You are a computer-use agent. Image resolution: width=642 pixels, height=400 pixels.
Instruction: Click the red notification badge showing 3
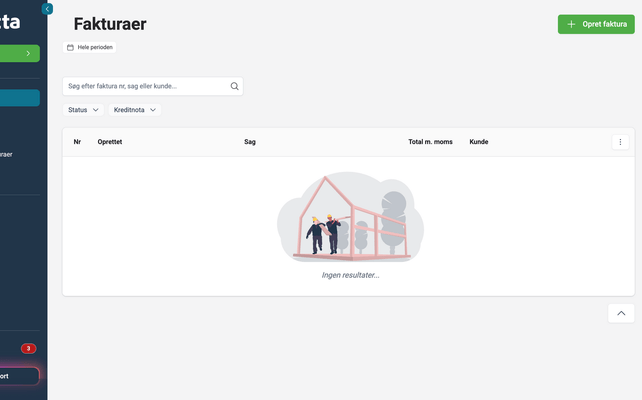28,348
